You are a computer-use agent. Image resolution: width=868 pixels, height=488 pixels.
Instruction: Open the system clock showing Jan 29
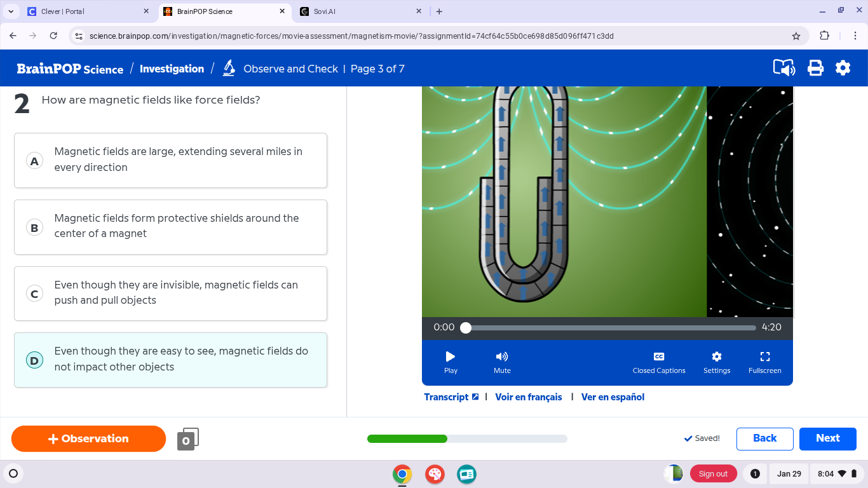pos(789,473)
